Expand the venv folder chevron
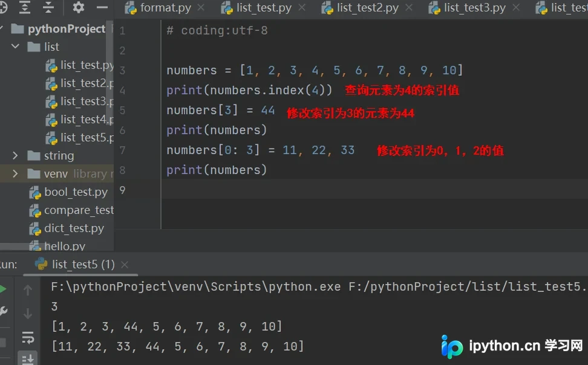Screen dimensions: 588x365 (x=15, y=174)
